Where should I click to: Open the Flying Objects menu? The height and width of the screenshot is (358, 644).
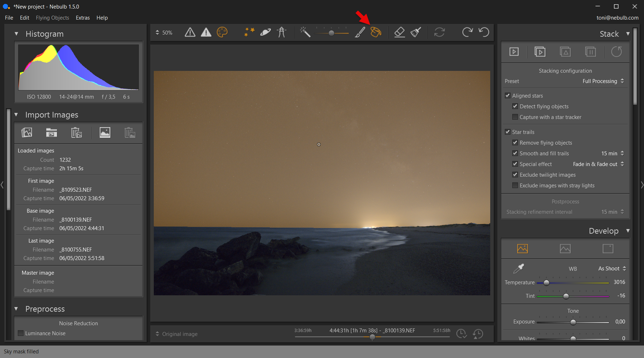click(52, 17)
